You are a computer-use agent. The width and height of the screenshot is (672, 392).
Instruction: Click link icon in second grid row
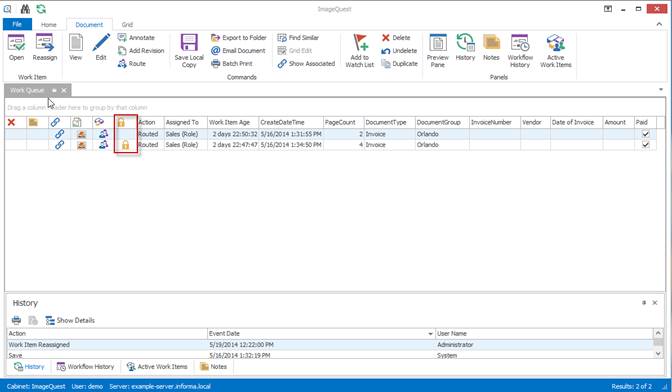pos(60,145)
